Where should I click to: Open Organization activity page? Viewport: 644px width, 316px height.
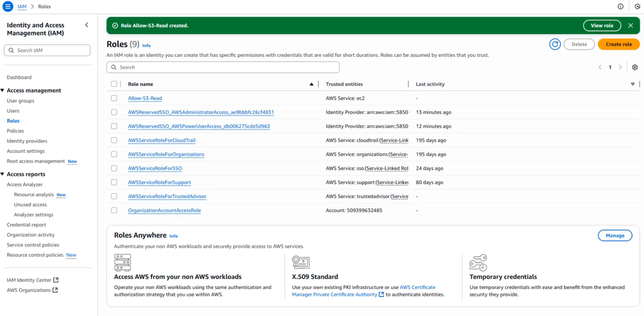[31, 235]
